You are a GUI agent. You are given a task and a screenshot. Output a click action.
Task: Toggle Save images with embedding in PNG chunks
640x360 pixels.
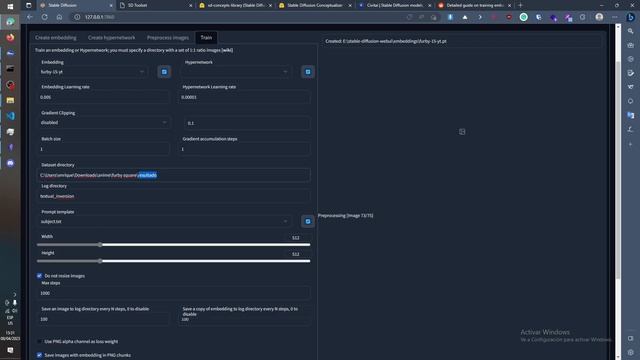40,355
